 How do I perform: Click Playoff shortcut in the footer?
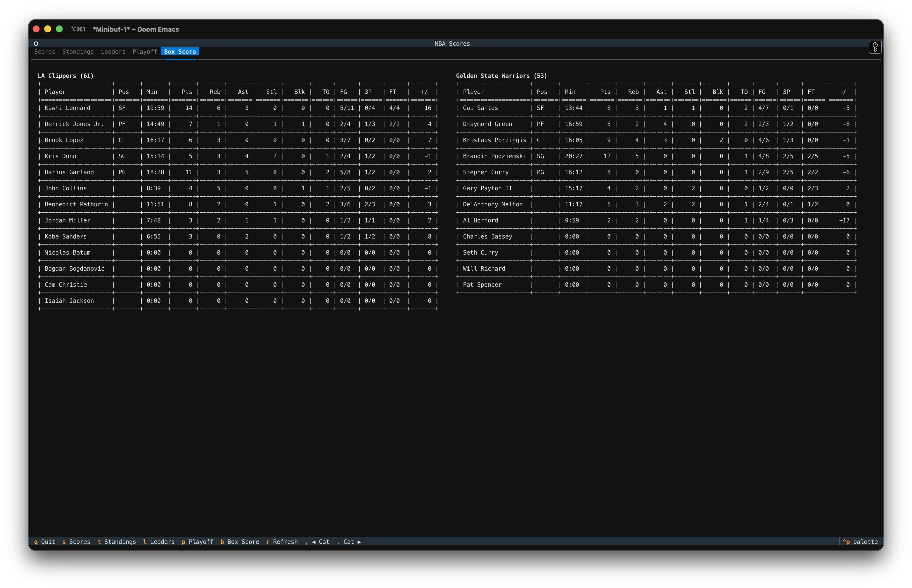pyautogui.click(x=197, y=542)
